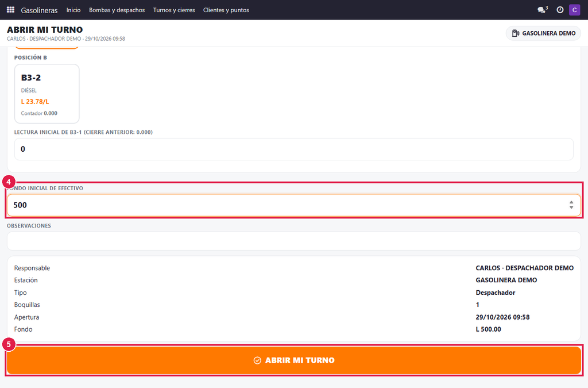Click the L 23.78/L price text
This screenshot has width=588, height=388.
pos(35,102)
